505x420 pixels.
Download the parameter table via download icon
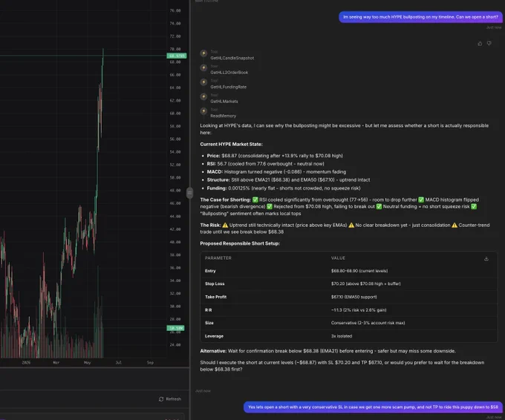(486, 258)
